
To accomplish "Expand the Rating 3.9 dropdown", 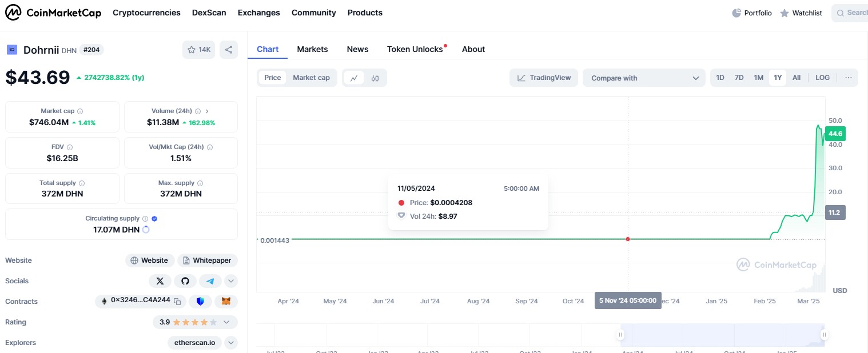I will click(x=226, y=322).
